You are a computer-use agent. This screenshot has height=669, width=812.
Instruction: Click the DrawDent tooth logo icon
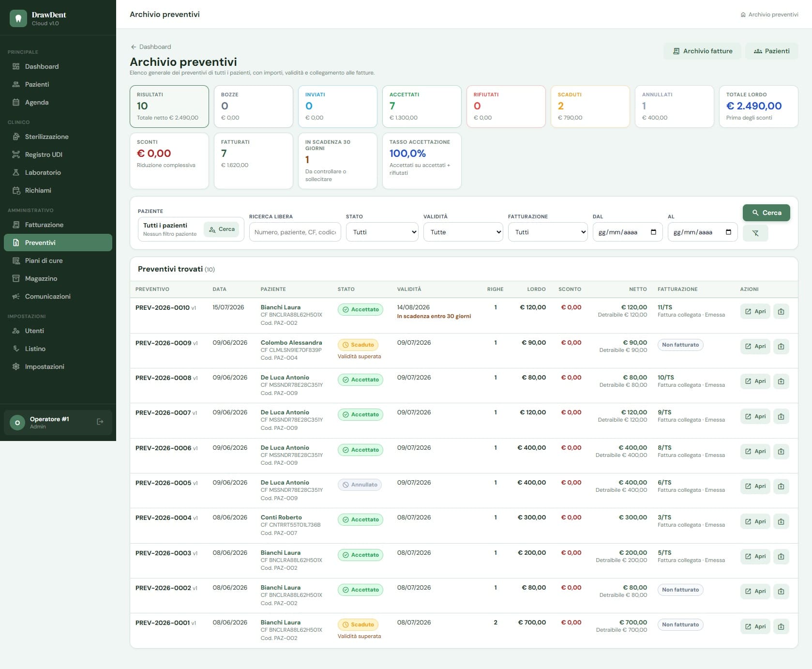18,18
